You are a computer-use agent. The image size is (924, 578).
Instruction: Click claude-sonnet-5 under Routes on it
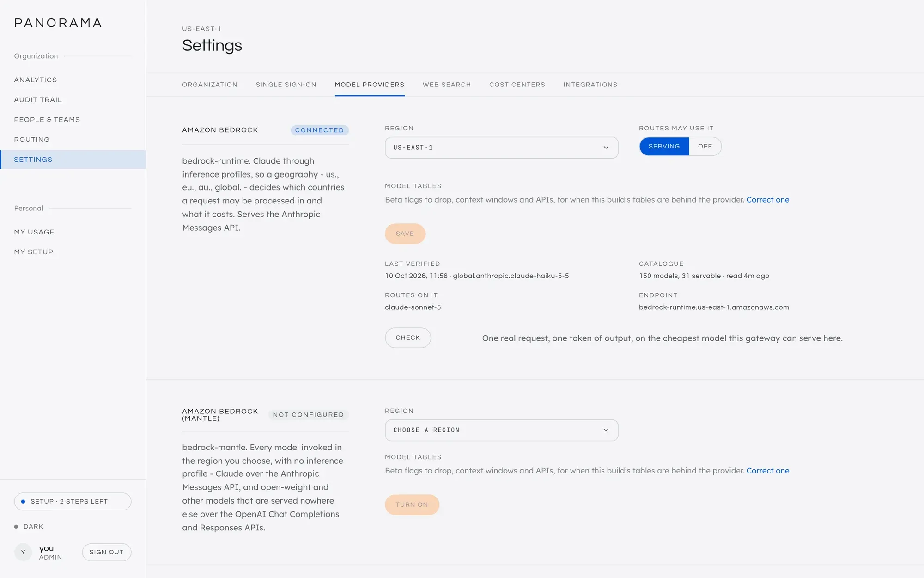pos(413,307)
